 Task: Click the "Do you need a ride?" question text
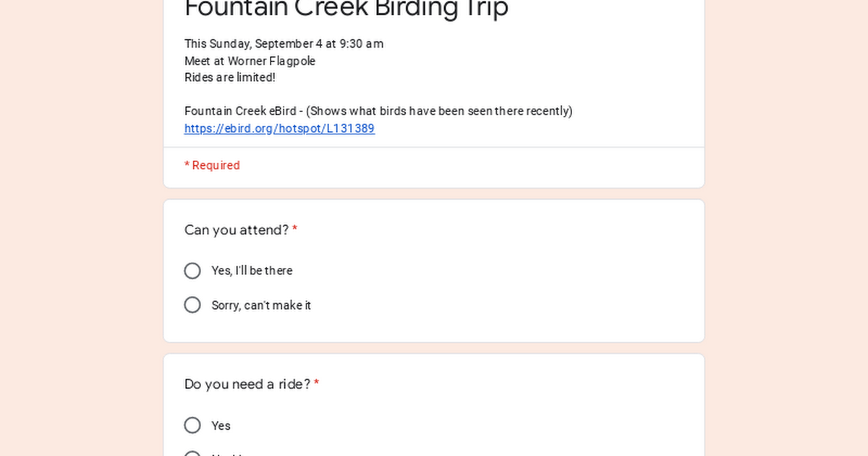coord(247,384)
